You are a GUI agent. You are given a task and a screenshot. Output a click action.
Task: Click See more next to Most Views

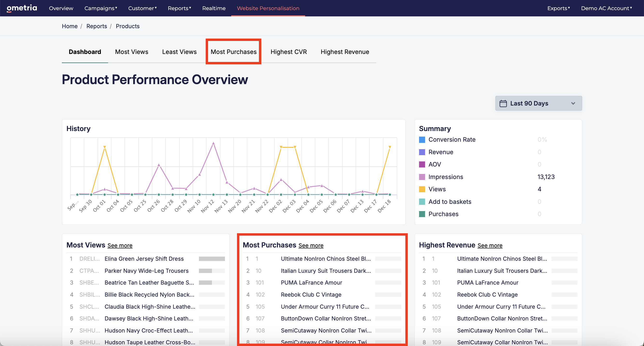point(120,246)
